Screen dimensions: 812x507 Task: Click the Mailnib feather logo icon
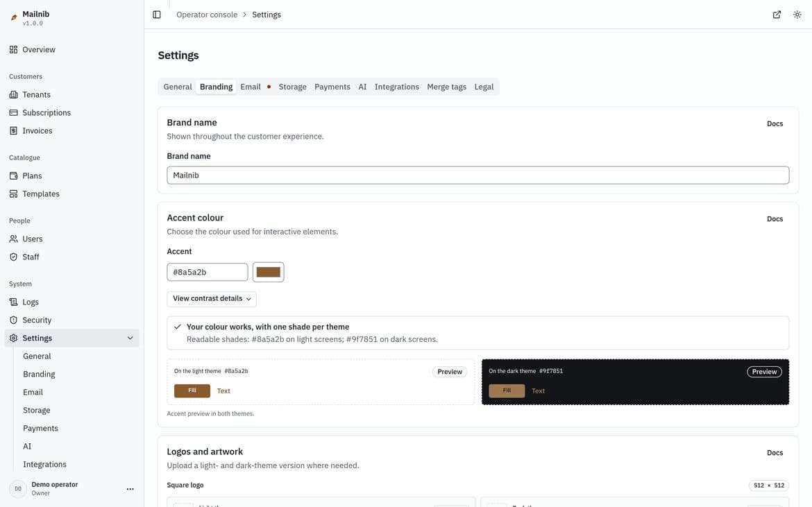(14, 17)
